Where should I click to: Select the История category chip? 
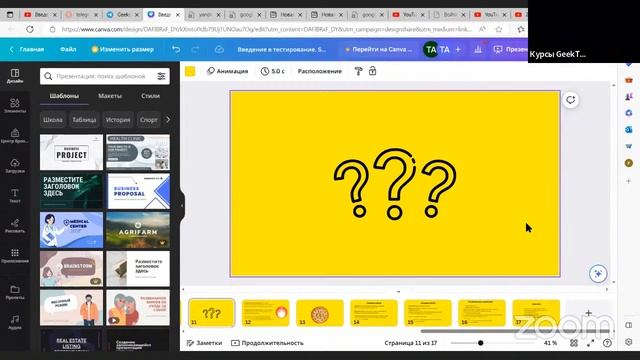118,120
